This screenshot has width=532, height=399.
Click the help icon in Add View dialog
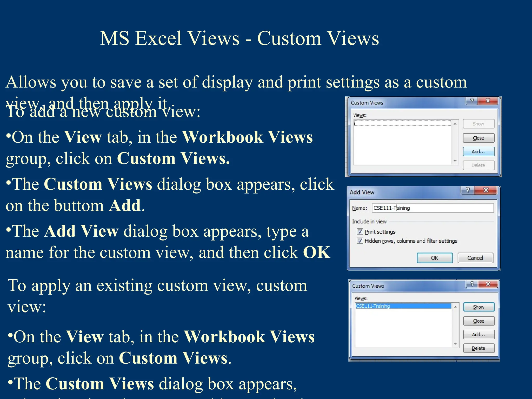(468, 190)
